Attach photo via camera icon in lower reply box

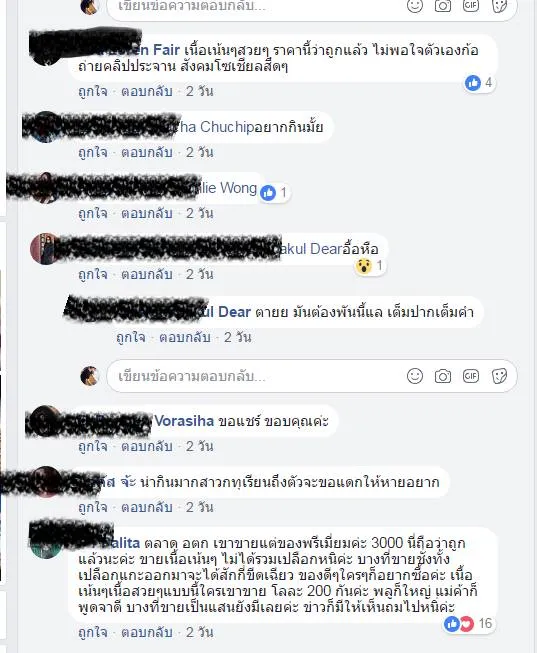tap(442, 376)
